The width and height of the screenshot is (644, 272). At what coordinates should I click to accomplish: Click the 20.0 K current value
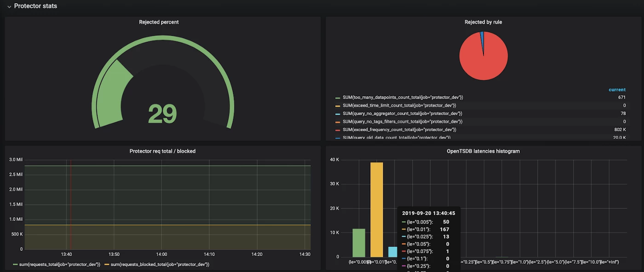[619, 137]
